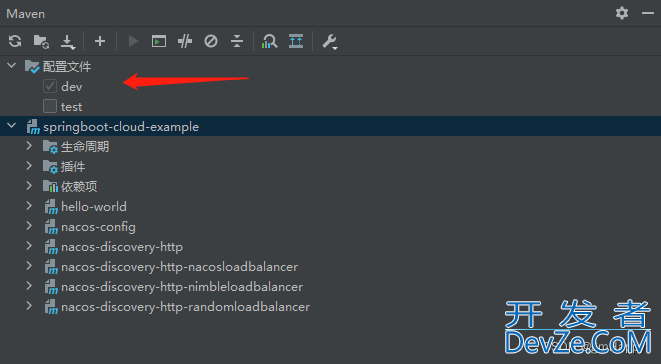Expand the hello-world module
The width and height of the screenshot is (661, 364).
click(x=29, y=206)
